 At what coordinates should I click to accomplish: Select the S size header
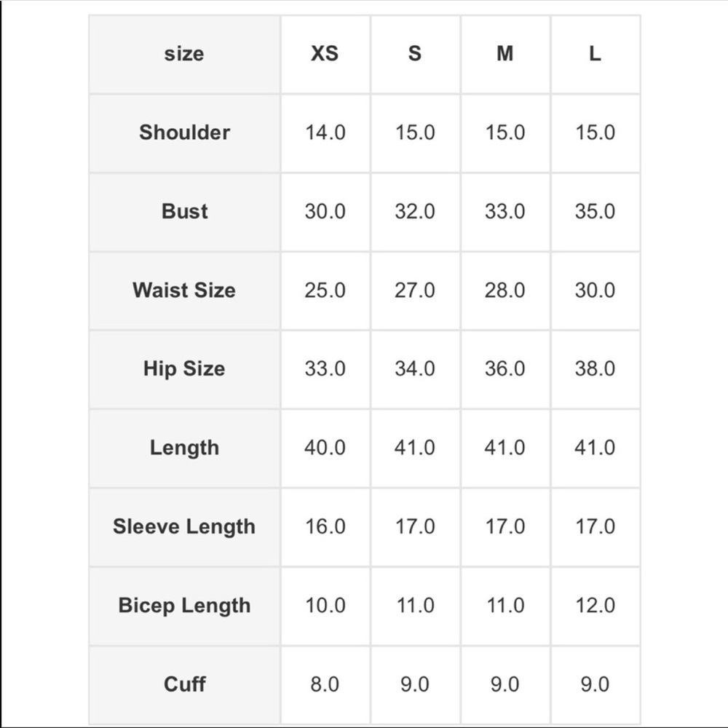(415, 54)
